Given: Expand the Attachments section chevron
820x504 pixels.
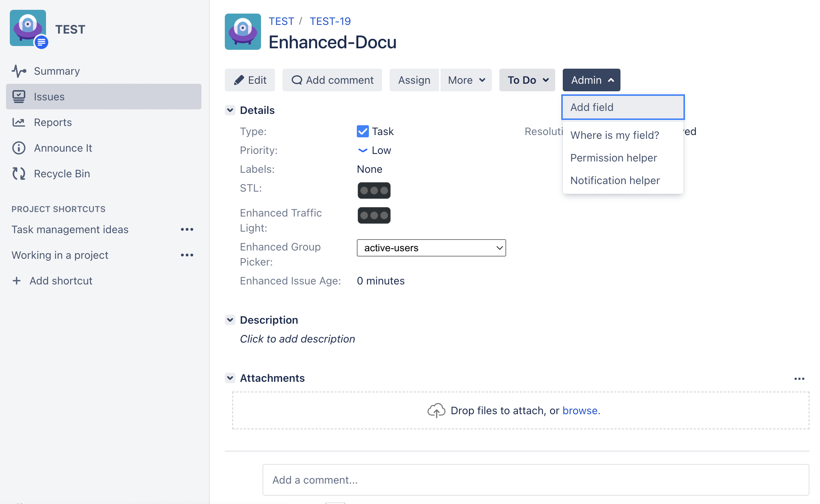Looking at the screenshot, I should click(x=230, y=377).
